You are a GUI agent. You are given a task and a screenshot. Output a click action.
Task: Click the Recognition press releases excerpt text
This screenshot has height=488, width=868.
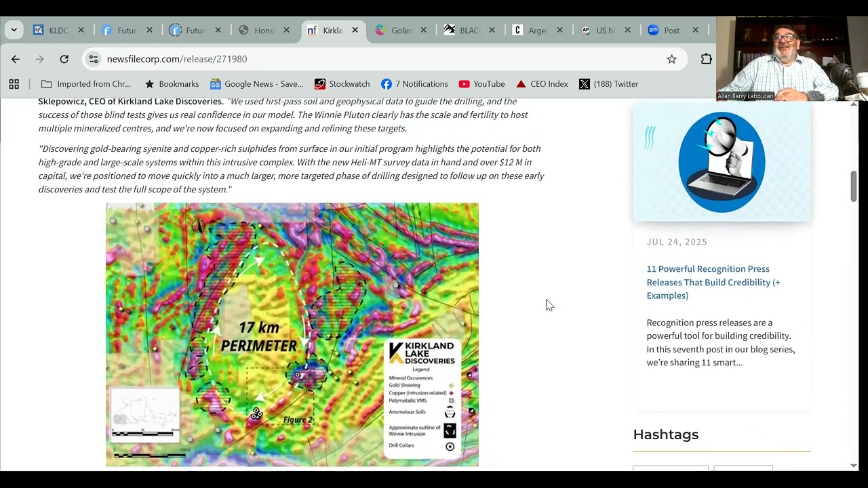(x=721, y=342)
